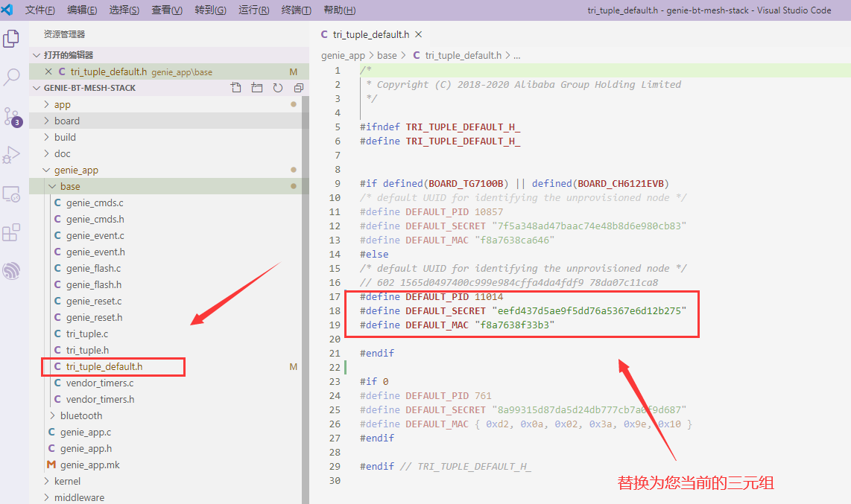Expand the bluetooth folder
The image size is (851, 504).
tap(53, 415)
